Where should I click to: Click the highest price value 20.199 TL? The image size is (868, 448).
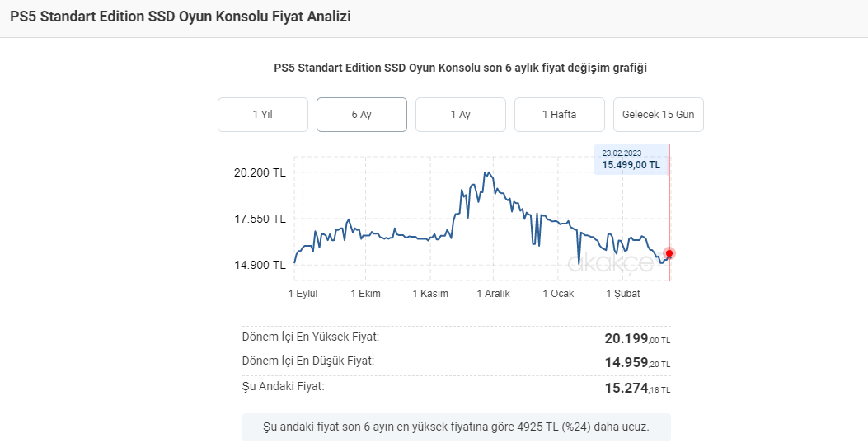point(637,339)
